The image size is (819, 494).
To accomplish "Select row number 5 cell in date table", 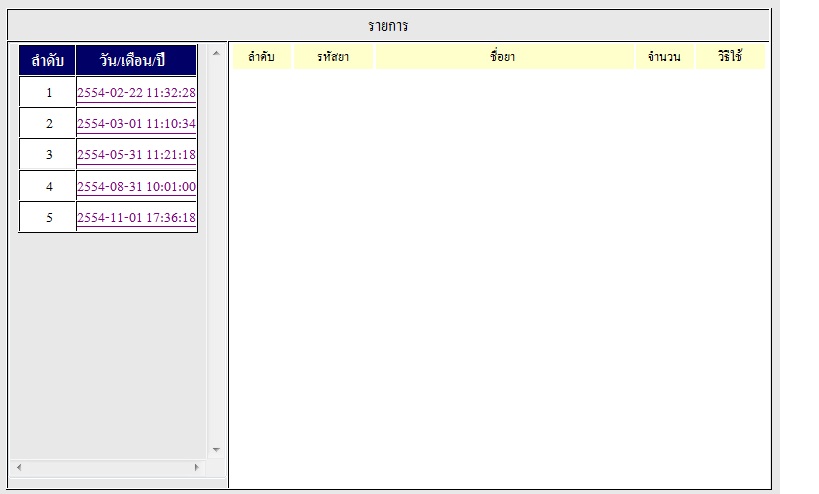I will [48, 217].
